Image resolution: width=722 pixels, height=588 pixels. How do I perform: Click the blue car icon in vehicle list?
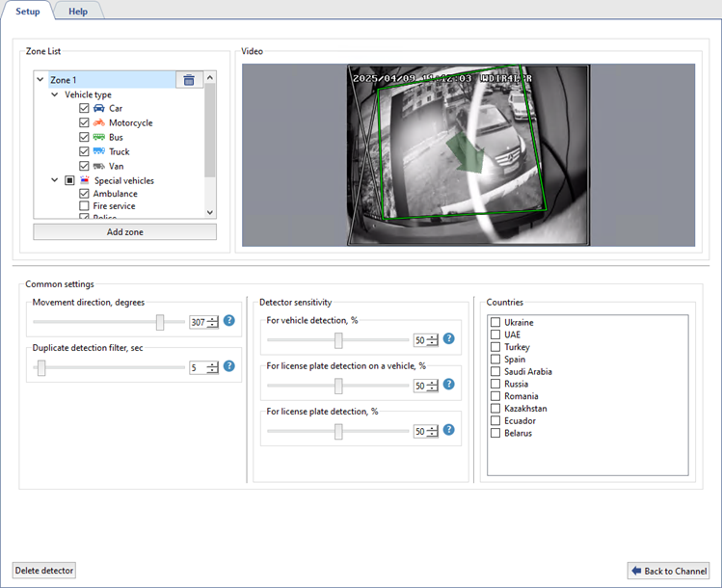click(x=98, y=109)
